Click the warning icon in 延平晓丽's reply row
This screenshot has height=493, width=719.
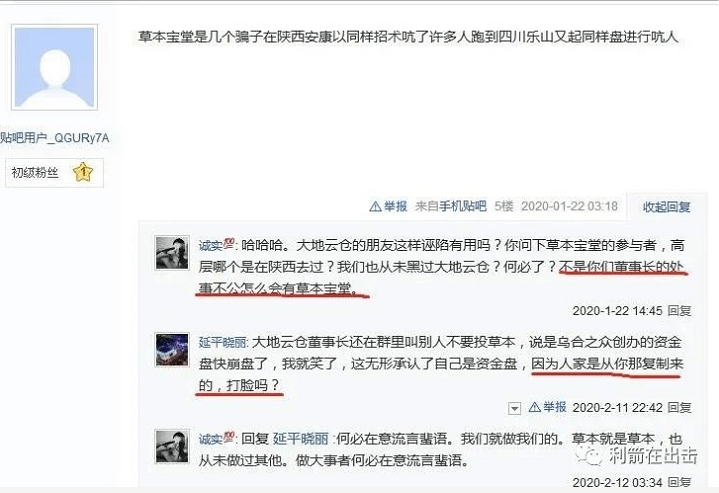[x=535, y=407]
